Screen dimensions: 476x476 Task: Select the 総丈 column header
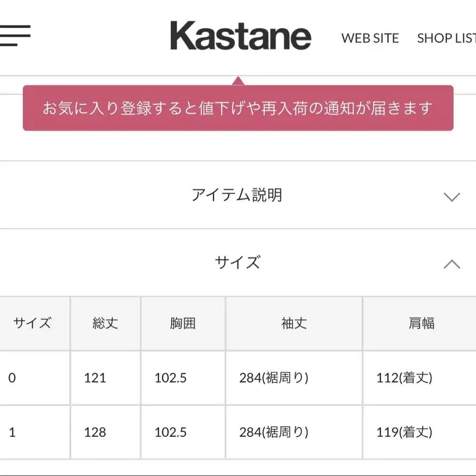point(105,323)
